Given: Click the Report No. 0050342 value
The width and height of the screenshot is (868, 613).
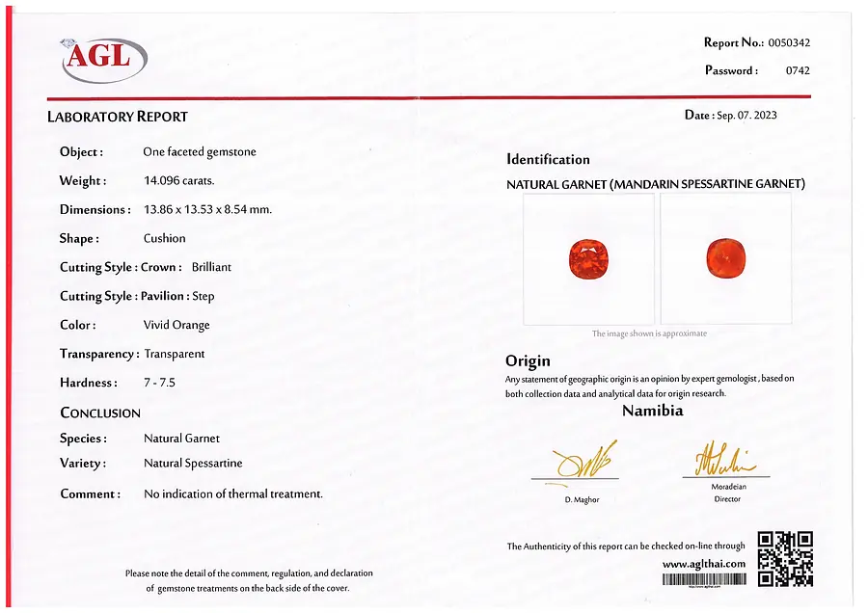Looking at the screenshot, I should pos(789,42).
